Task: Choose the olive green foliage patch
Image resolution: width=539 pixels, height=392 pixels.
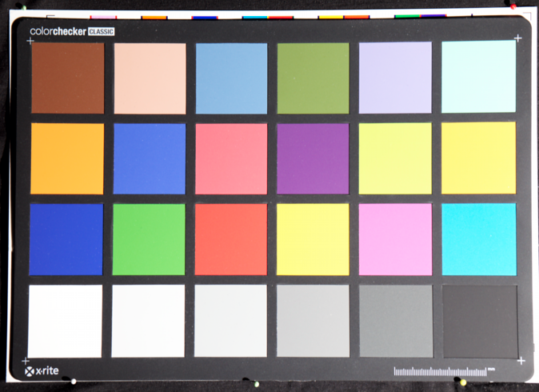Action: coord(313,78)
